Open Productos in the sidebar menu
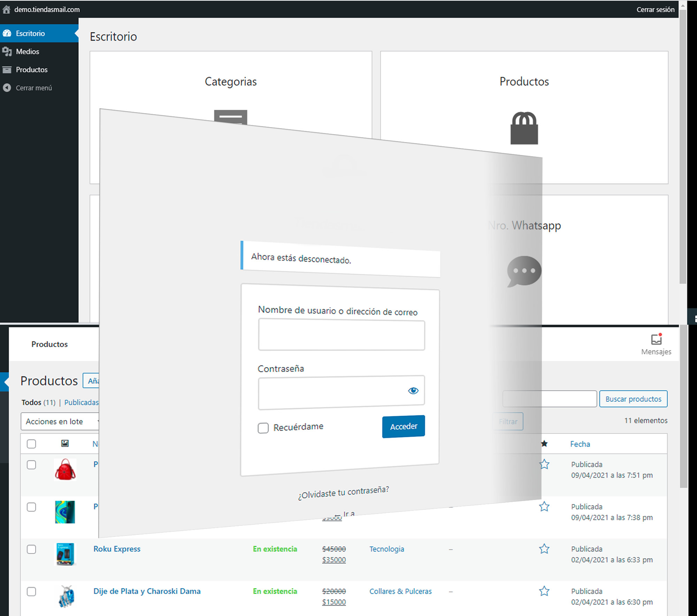This screenshot has width=697, height=616. [31, 70]
